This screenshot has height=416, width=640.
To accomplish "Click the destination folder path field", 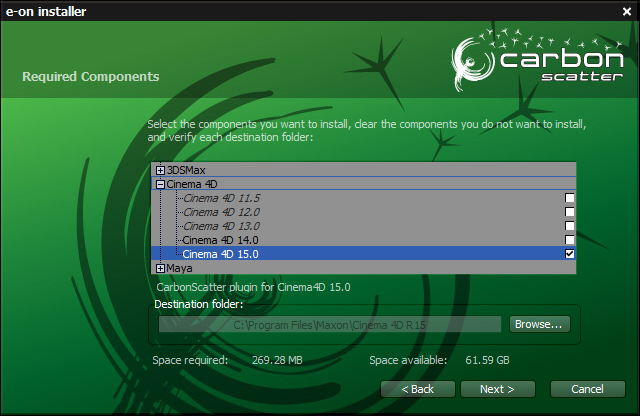I will 329,325.
